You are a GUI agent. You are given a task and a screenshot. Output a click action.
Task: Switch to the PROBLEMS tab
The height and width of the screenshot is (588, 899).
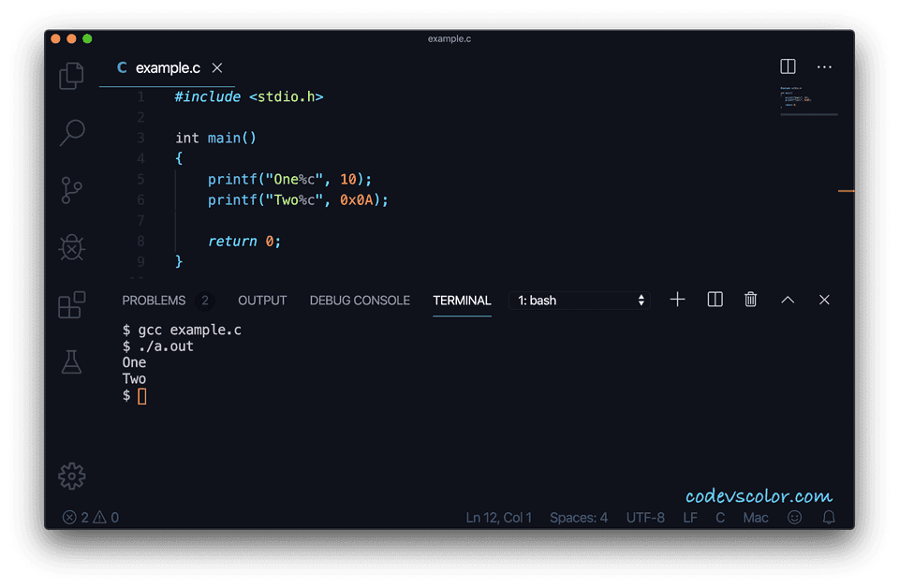pos(154,301)
